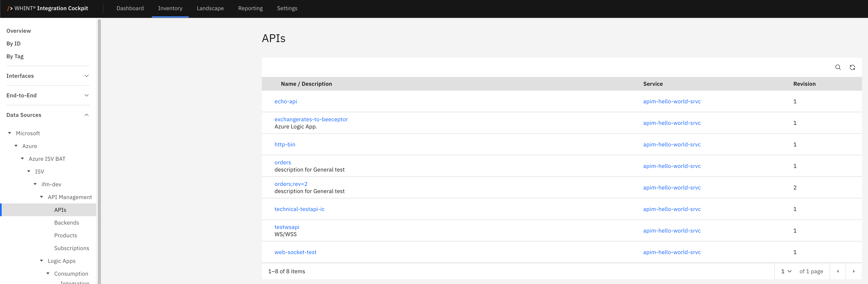
Task: Collapse the Logic Apps tree node
Action: tap(42, 261)
